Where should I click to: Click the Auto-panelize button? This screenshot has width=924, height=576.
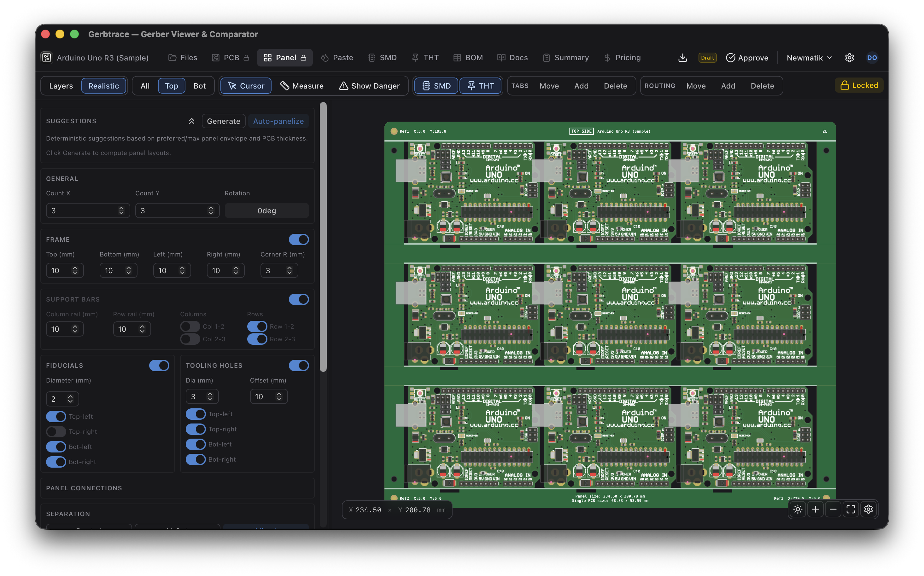click(278, 121)
